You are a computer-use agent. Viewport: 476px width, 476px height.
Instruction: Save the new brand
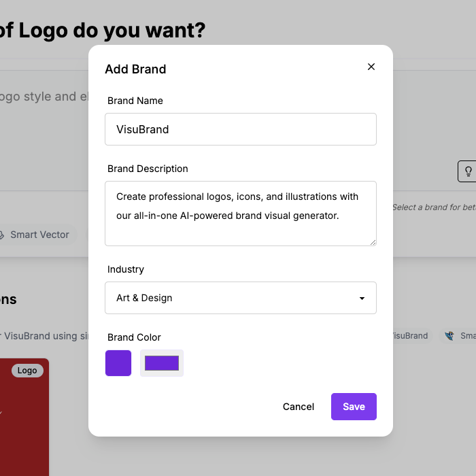(354, 407)
